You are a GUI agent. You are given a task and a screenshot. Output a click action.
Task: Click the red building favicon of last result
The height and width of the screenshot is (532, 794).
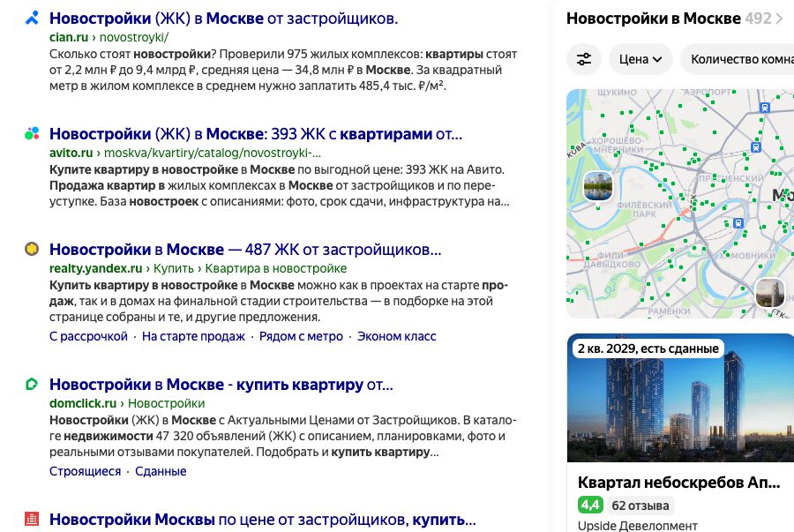(32, 519)
